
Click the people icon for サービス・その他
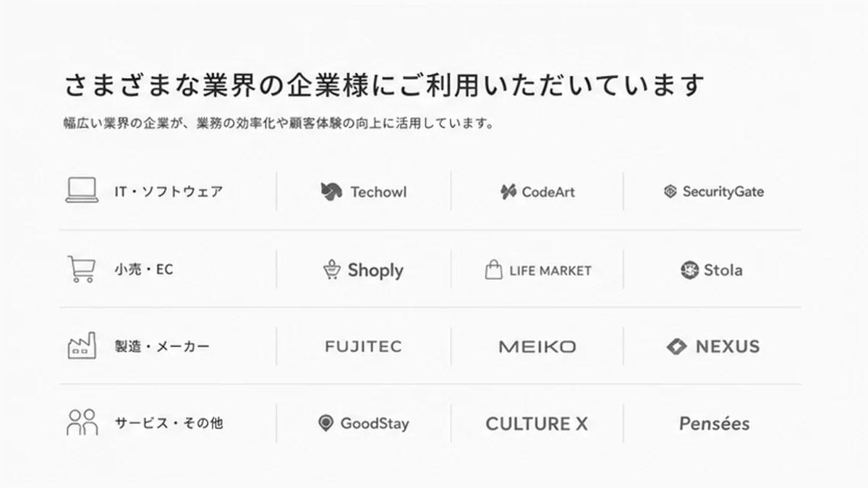click(82, 422)
